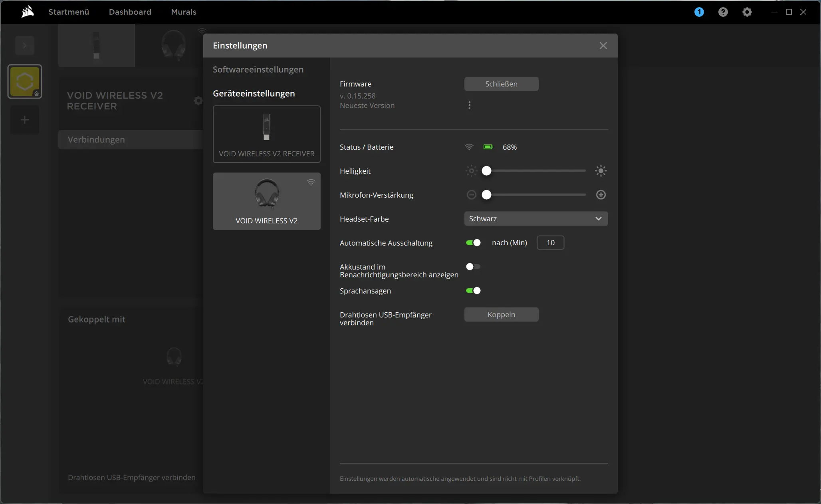Click the auto-off minutes input field
Image resolution: width=821 pixels, height=504 pixels.
pos(550,243)
